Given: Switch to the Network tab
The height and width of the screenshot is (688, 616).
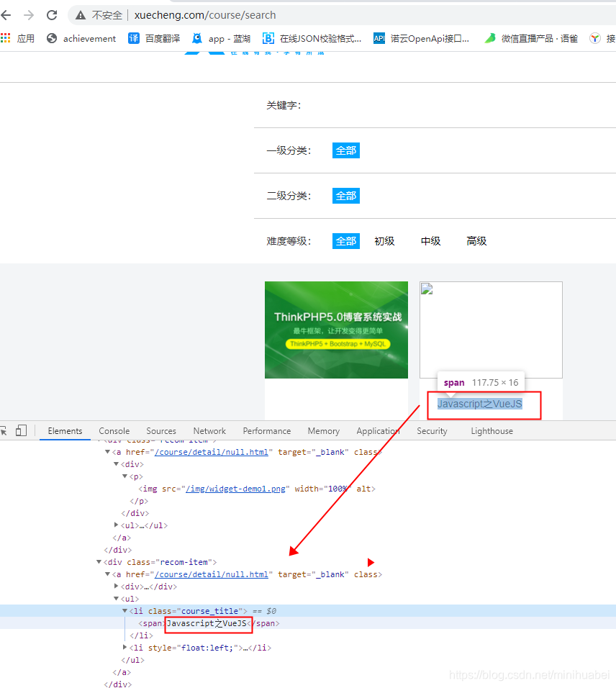Looking at the screenshot, I should click(x=209, y=431).
